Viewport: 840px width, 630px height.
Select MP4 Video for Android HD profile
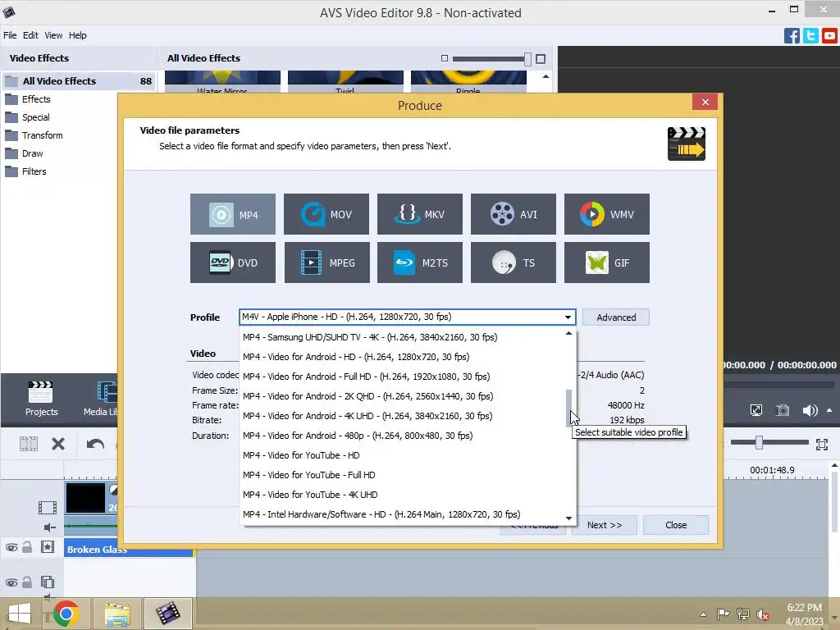point(404,357)
